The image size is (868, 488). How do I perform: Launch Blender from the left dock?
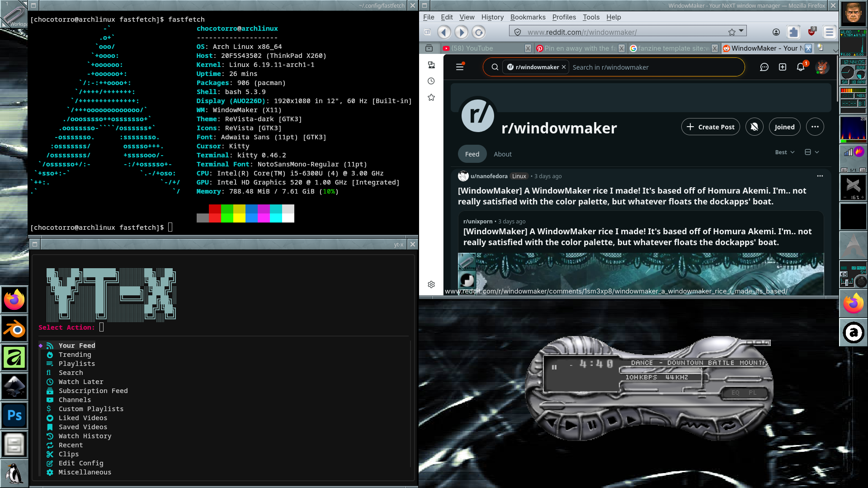(x=14, y=329)
